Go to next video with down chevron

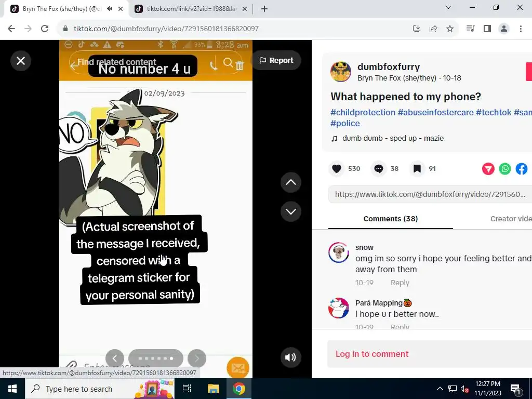tap(291, 211)
